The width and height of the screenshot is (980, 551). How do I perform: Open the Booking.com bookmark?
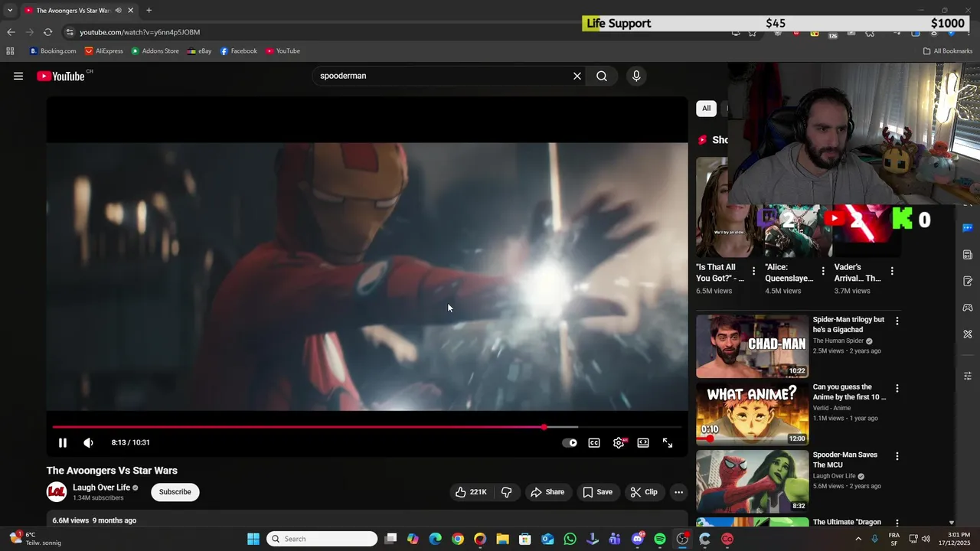pyautogui.click(x=53, y=51)
